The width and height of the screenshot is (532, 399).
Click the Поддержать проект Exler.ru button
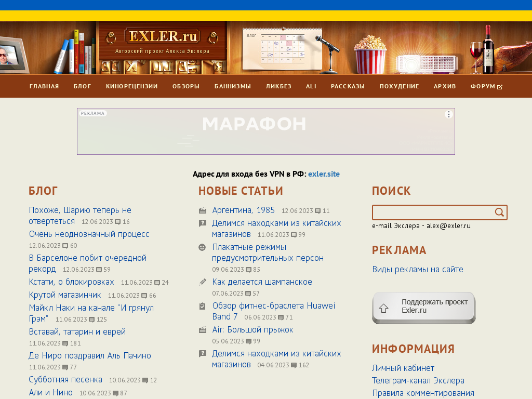(424, 308)
